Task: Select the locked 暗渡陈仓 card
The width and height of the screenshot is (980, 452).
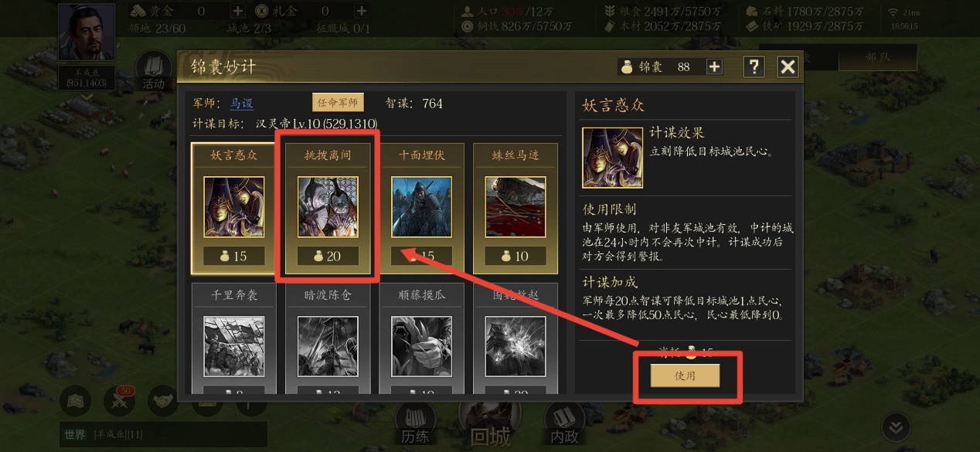Action: point(328,338)
